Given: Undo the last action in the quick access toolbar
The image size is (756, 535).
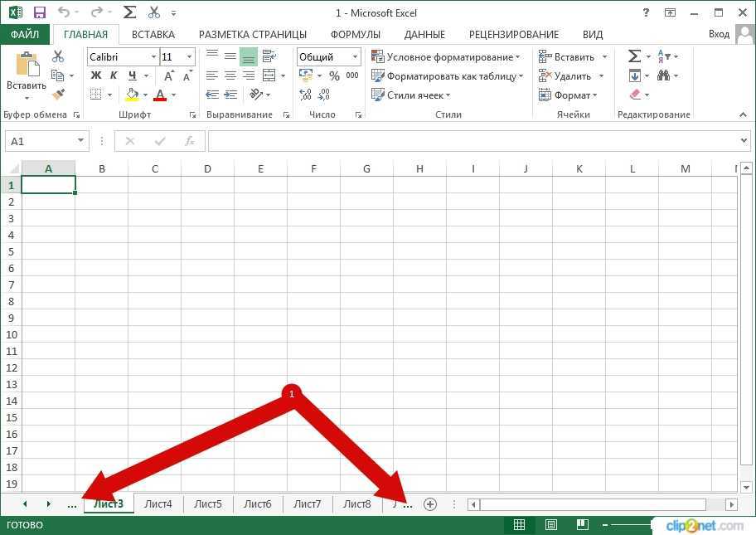Looking at the screenshot, I should (x=64, y=12).
